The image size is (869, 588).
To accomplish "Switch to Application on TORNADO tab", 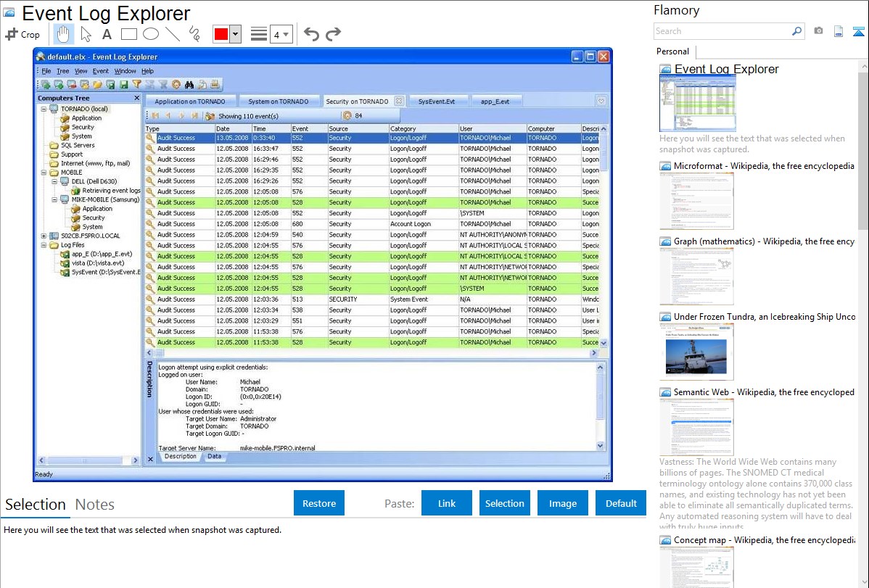I will (190, 102).
